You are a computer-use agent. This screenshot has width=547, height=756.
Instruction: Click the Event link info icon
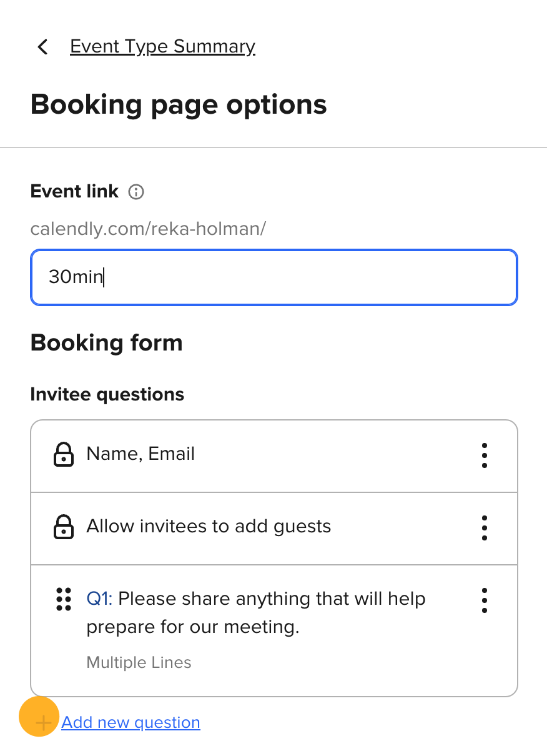[136, 192]
